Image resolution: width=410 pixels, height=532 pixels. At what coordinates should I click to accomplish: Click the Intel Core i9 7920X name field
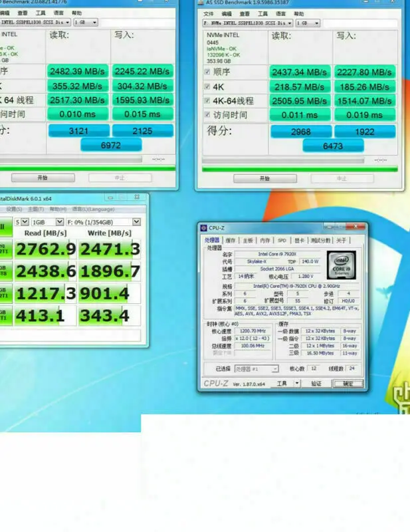coord(277,254)
